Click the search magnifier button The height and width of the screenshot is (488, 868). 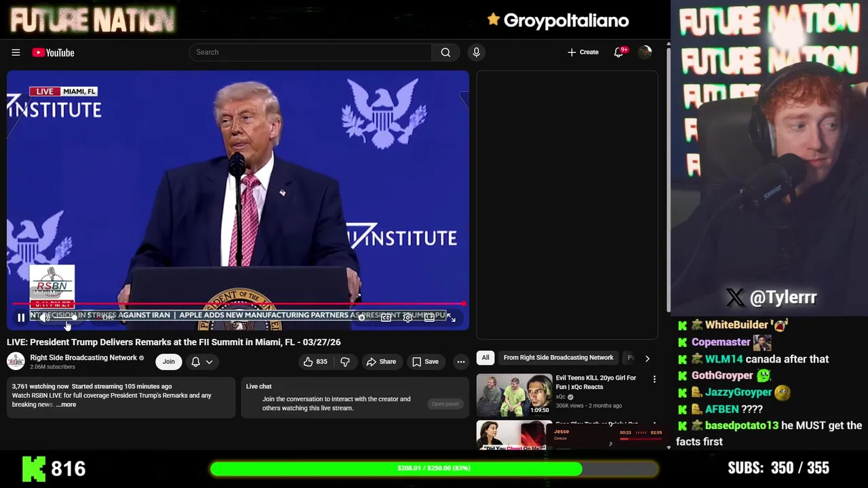446,52
